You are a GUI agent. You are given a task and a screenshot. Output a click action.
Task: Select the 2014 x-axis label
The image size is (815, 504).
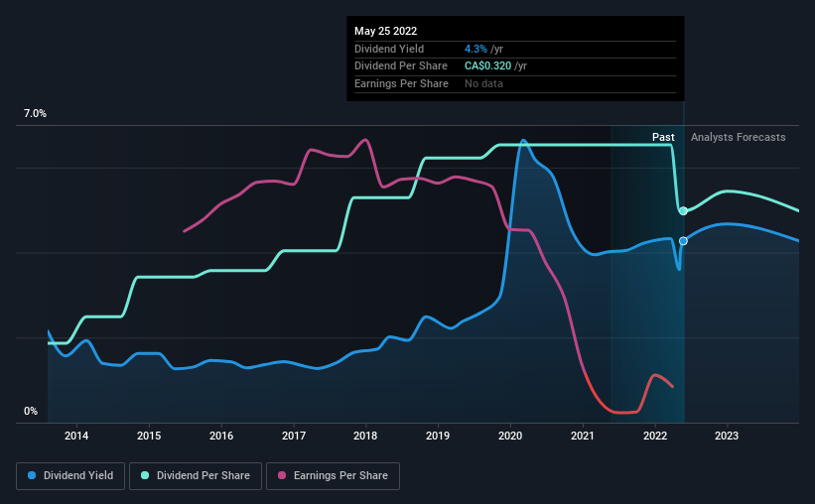pos(76,436)
